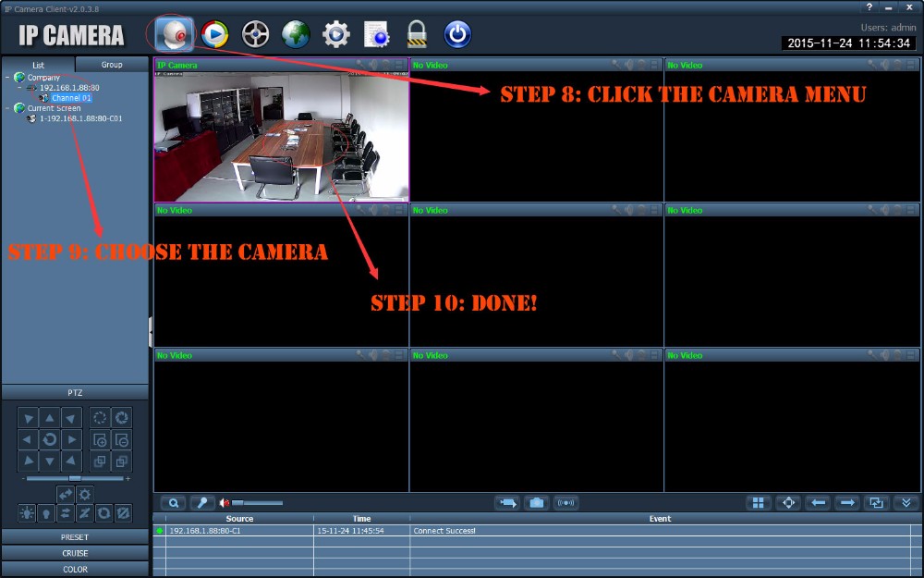Collapse the Company tree node
Screen dimensions: 924x578
7,78
